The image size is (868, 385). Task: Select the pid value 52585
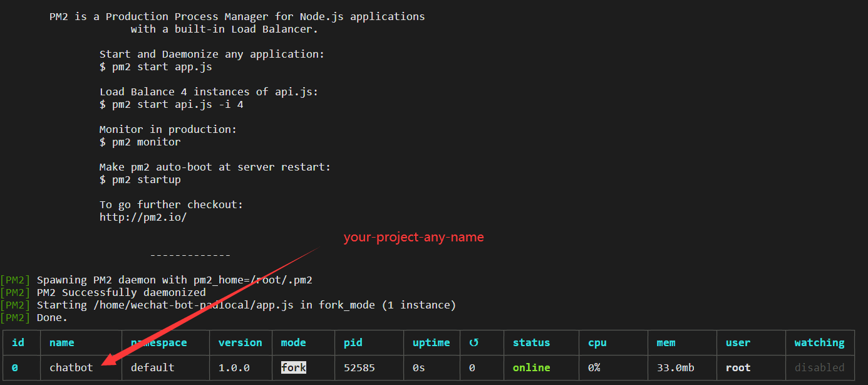[359, 367]
